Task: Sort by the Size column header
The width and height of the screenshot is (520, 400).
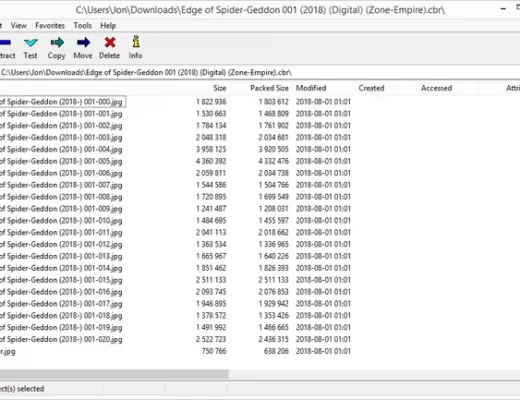Action: (x=220, y=88)
